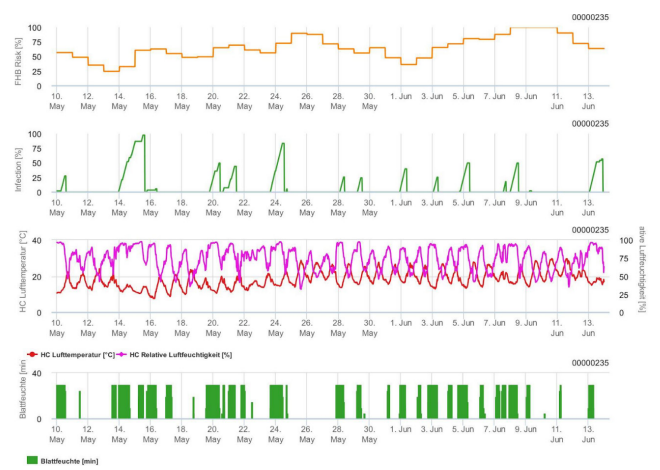Click the infection peak near 24 May

283,143
